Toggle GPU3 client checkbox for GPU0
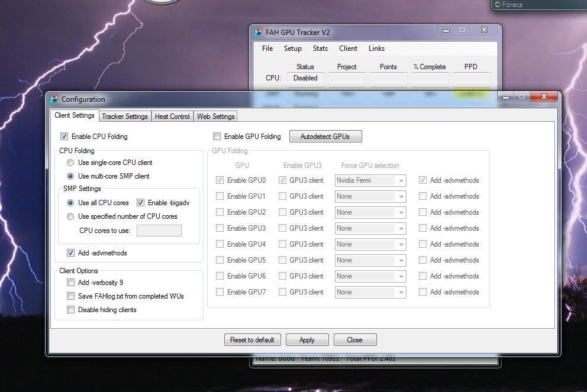This screenshot has width=587, height=392. pos(283,180)
